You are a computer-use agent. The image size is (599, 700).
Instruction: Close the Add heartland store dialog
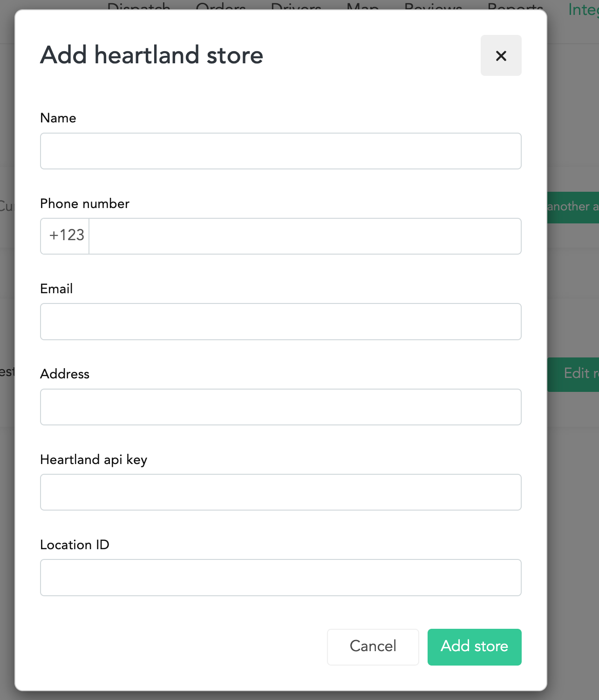[501, 55]
